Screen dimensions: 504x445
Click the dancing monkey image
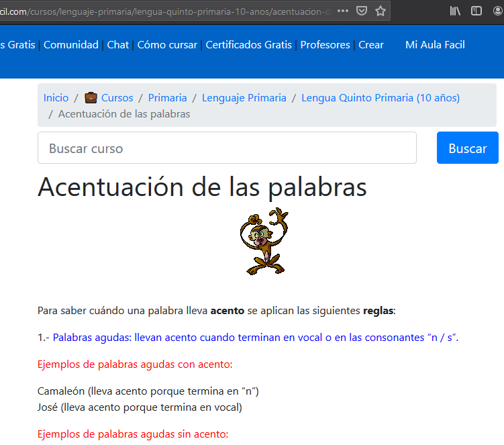click(264, 242)
